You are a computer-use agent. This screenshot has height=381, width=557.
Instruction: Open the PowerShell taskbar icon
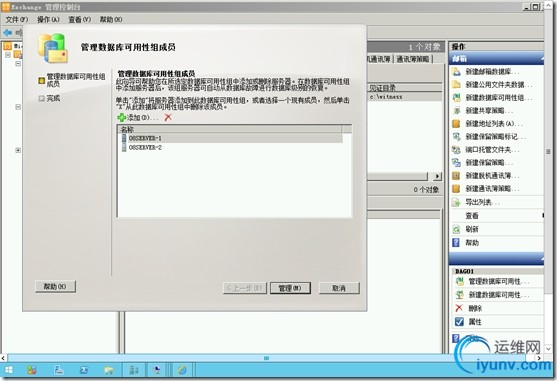[84, 370]
